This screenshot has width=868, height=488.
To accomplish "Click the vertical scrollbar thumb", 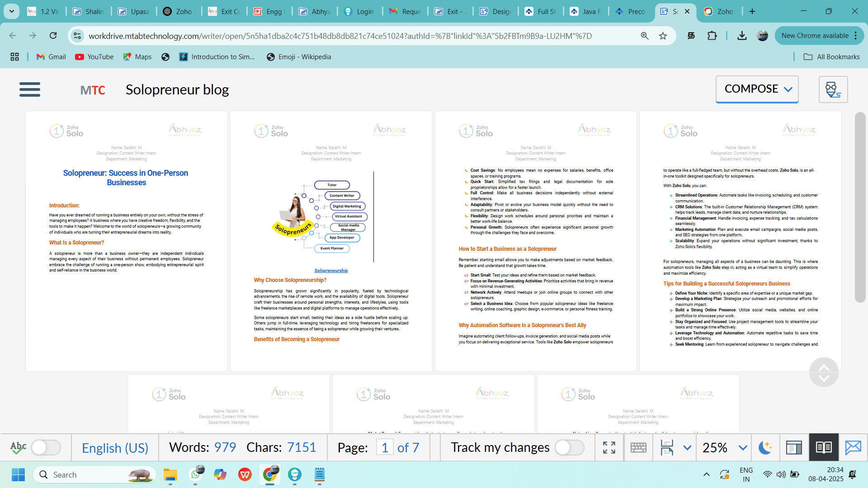I will [x=860, y=207].
